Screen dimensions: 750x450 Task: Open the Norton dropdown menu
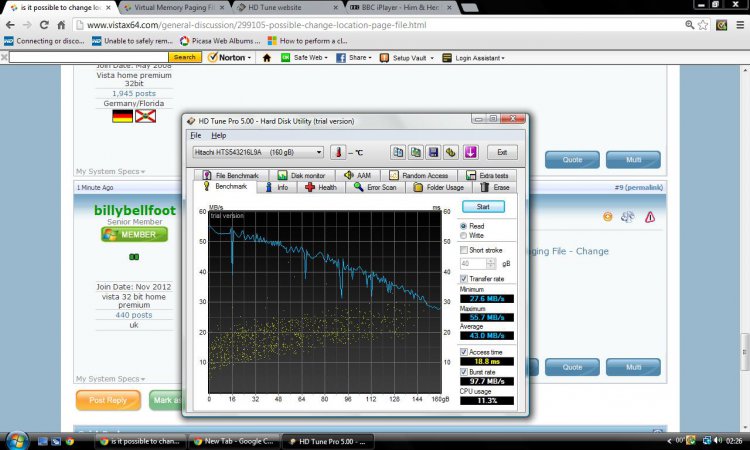(230, 57)
